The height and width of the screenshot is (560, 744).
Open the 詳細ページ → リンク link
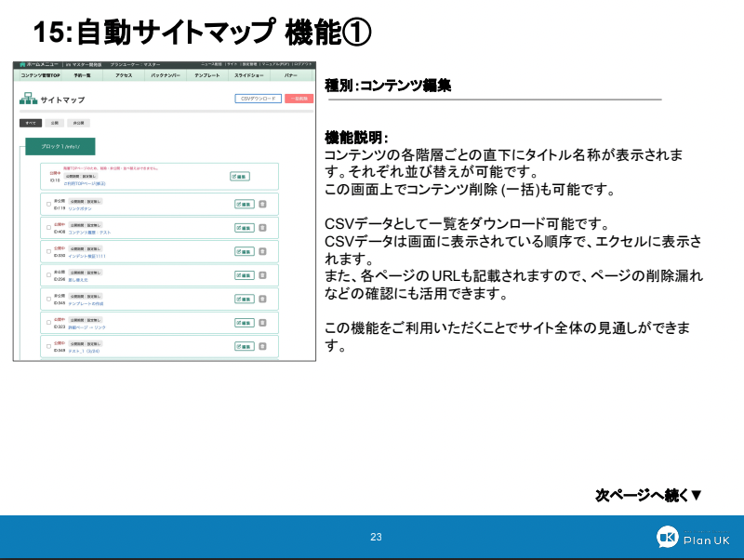(x=86, y=327)
